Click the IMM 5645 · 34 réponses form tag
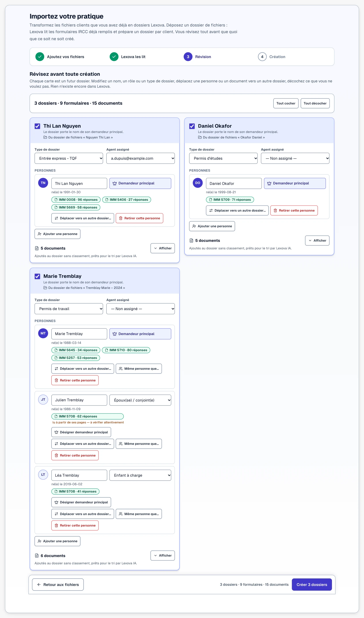The height and width of the screenshot is (618, 364). coord(76,350)
